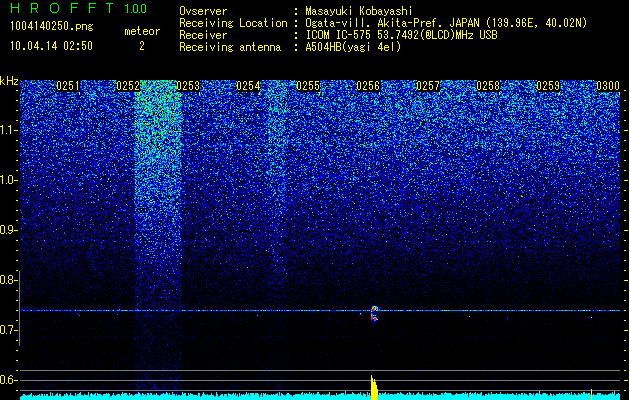This screenshot has width=629, height=400.
Task: Click the HROFFT 1.0.0 title text
Action: (x=79, y=8)
